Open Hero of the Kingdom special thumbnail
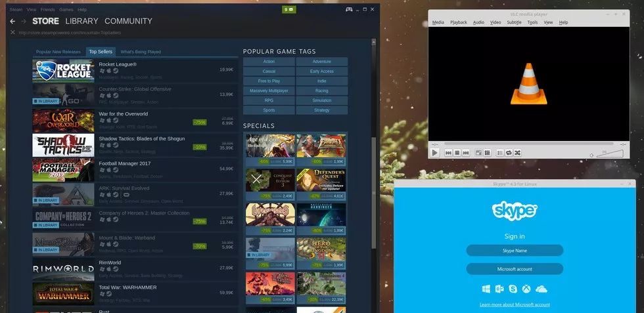The image size is (644, 313). click(x=321, y=249)
